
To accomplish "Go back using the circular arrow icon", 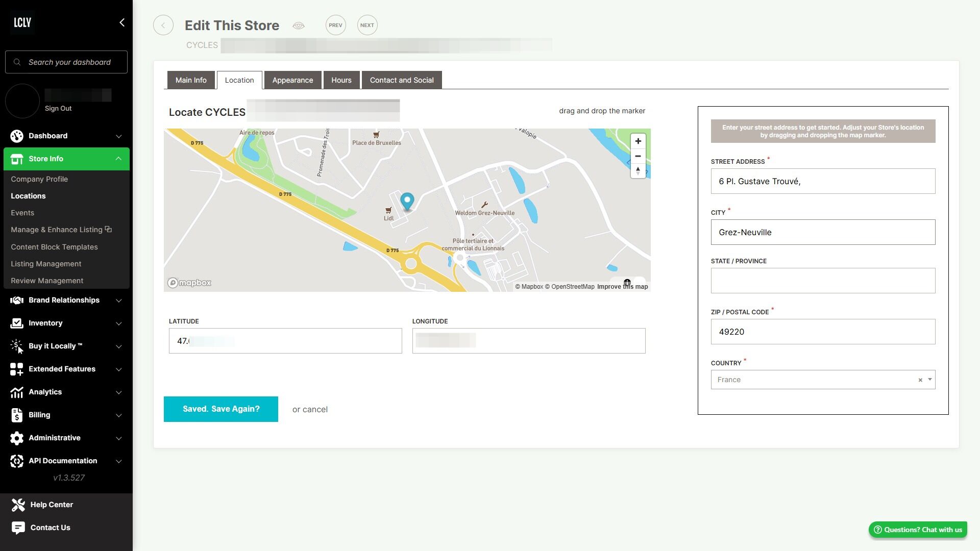I will coord(163,25).
